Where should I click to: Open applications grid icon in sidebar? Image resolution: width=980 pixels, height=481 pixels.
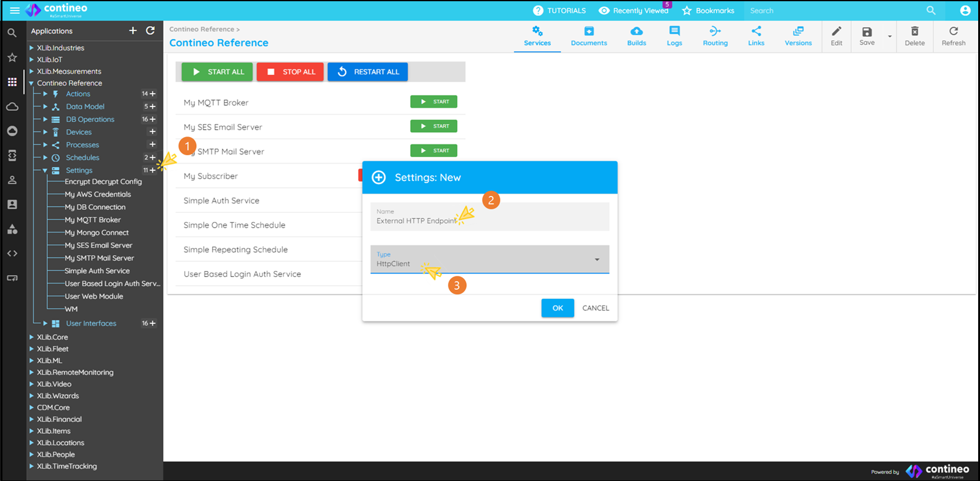(12, 82)
